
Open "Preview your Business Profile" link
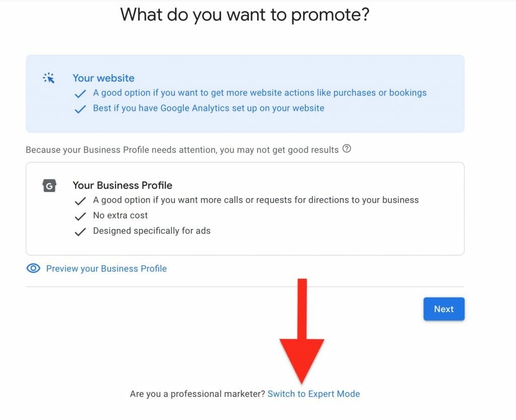(106, 269)
